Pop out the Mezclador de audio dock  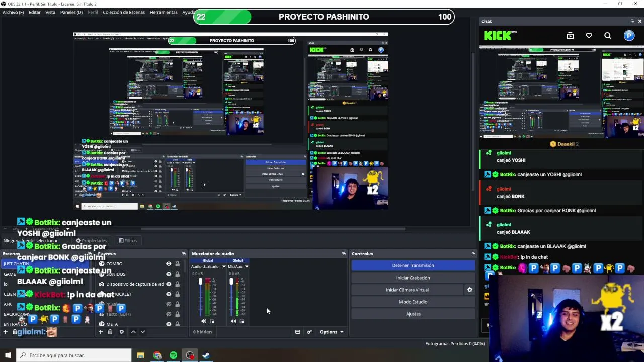click(x=344, y=254)
